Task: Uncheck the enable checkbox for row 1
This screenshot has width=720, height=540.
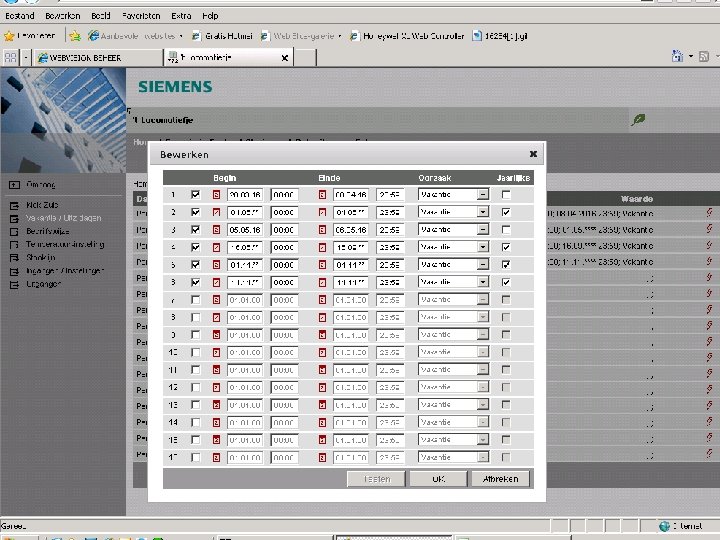Action: coord(195,195)
